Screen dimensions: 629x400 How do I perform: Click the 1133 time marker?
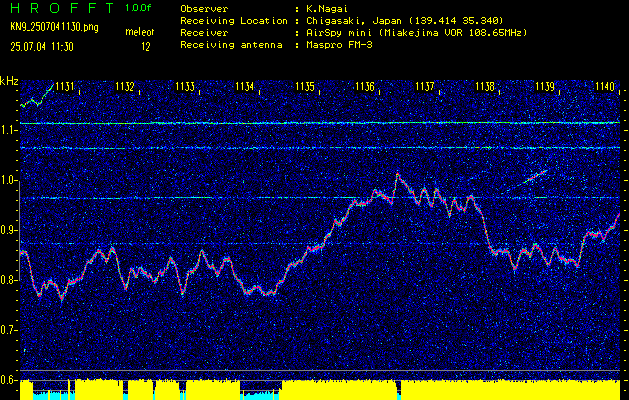(x=185, y=86)
